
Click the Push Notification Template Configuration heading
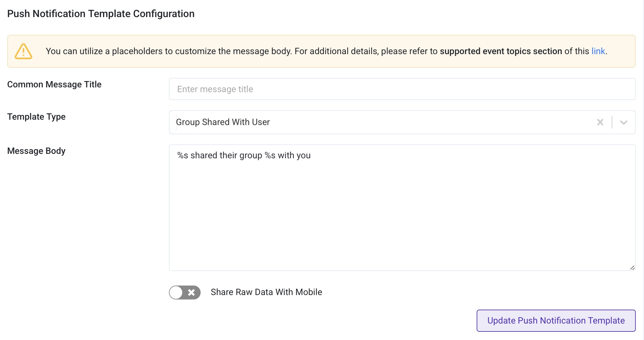tap(101, 14)
